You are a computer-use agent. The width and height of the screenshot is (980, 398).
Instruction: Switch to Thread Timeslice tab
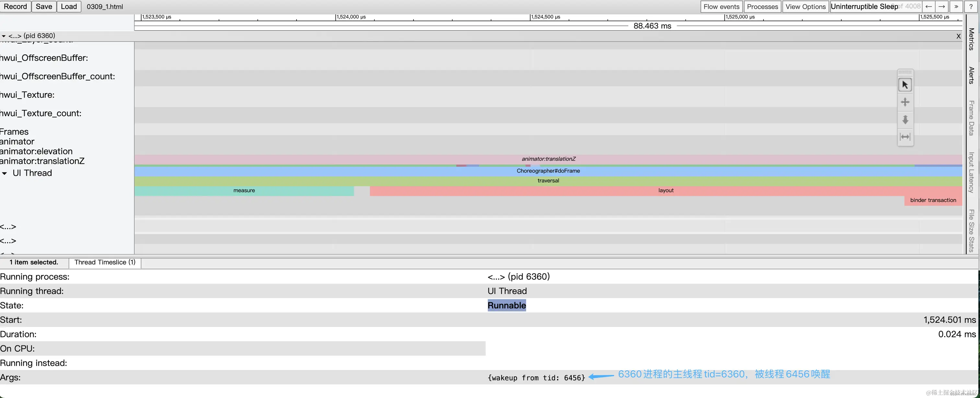coord(105,262)
